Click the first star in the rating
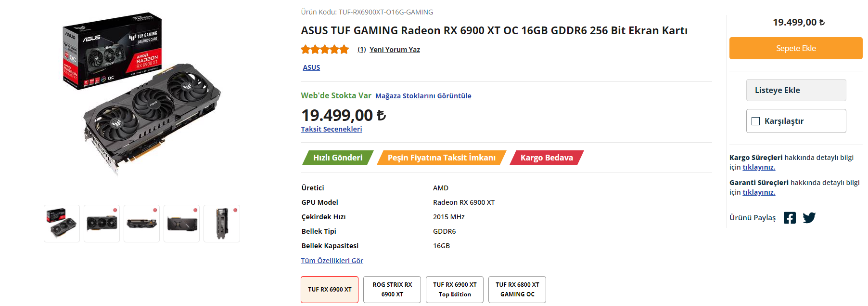The image size is (868, 306). tap(305, 49)
